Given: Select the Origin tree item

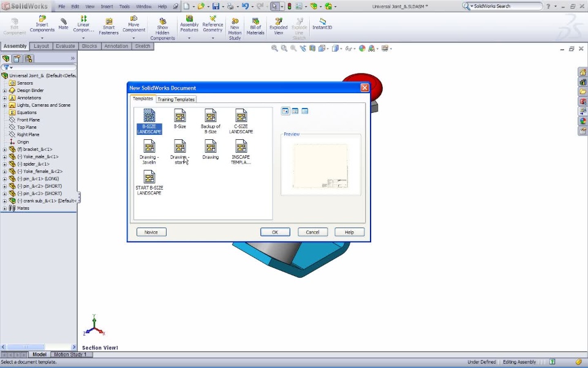Looking at the screenshot, I should (23, 142).
